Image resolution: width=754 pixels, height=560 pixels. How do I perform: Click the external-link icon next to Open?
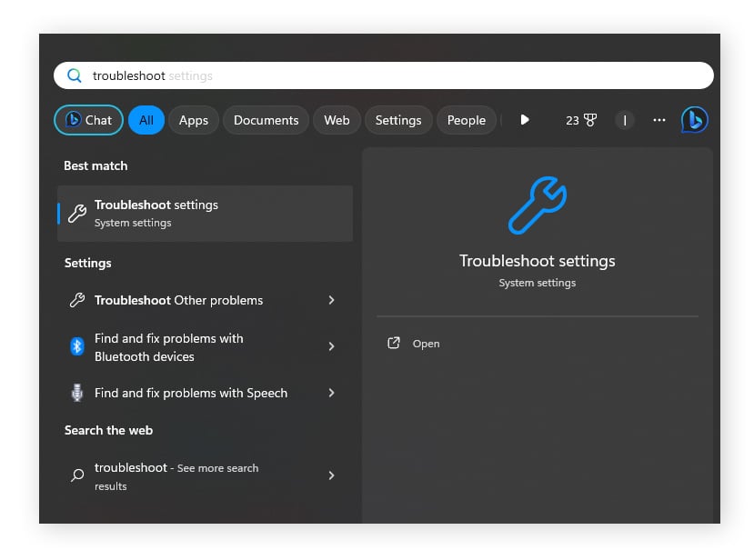pos(394,343)
